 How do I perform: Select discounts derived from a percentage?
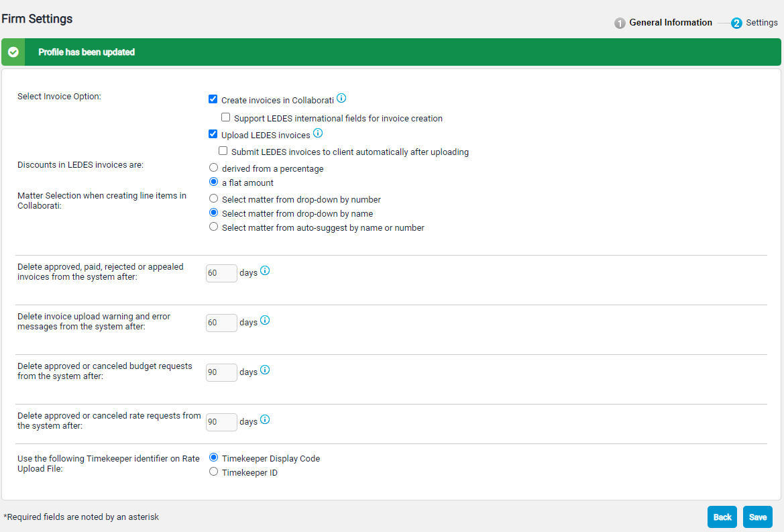(214, 168)
